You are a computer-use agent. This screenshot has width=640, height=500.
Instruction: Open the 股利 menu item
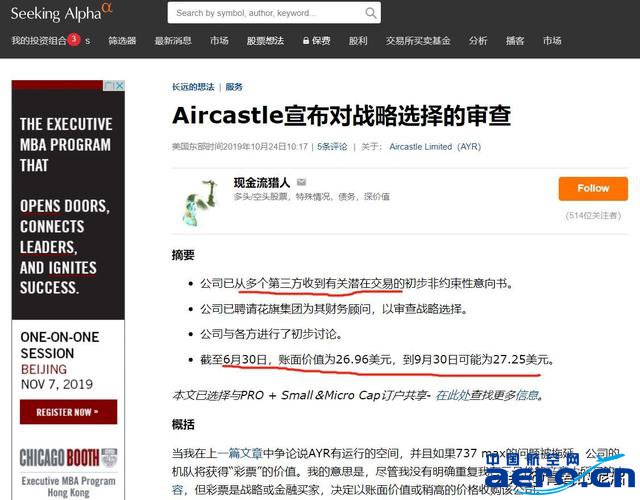(x=358, y=41)
